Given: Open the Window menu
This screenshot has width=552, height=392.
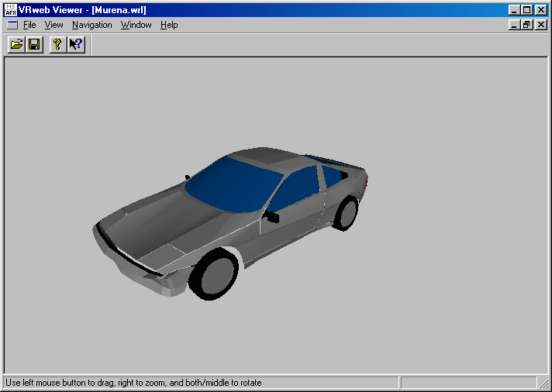Looking at the screenshot, I should (x=136, y=25).
